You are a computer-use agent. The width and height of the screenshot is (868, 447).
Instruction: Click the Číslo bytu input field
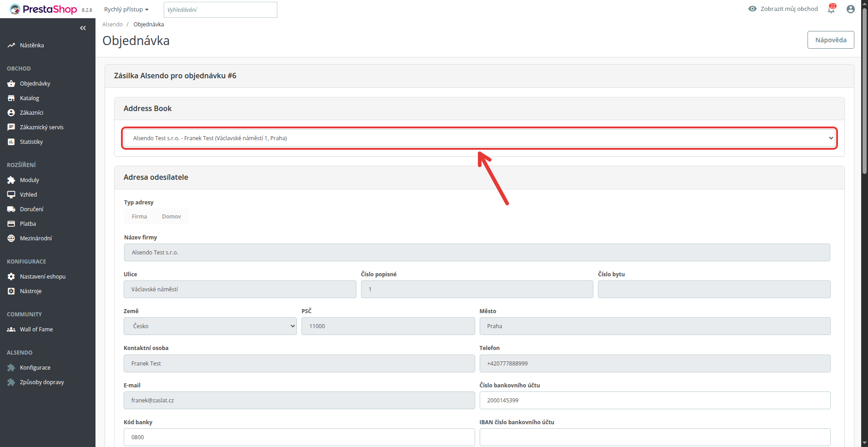coord(714,290)
